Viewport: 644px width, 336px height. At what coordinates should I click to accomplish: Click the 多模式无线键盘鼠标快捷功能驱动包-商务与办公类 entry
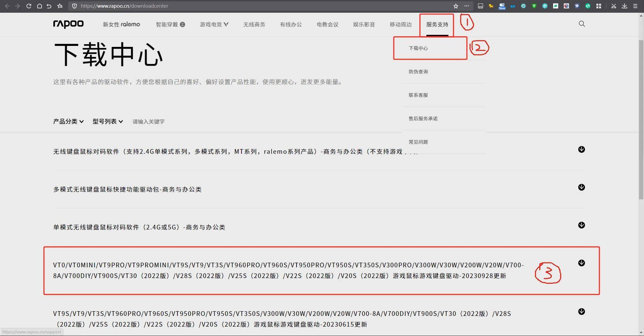[127, 189]
